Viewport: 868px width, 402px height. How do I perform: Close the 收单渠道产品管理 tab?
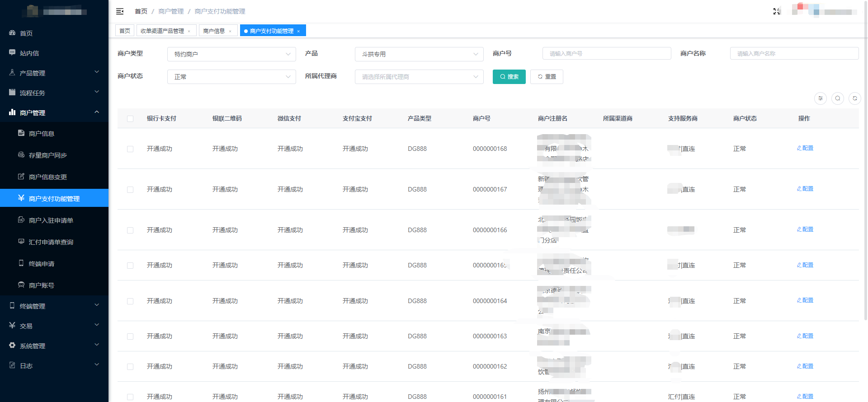pyautogui.click(x=189, y=31)
